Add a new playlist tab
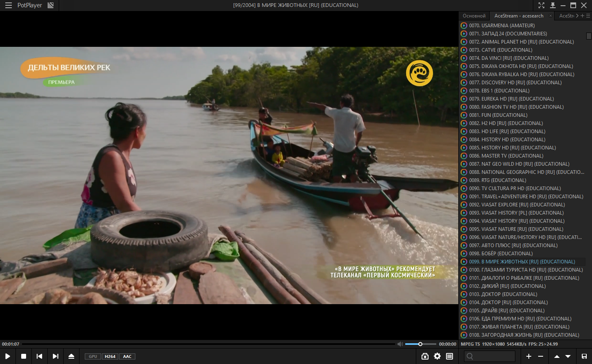Screen dimensions: 592x364 click(x=582, y=16)
